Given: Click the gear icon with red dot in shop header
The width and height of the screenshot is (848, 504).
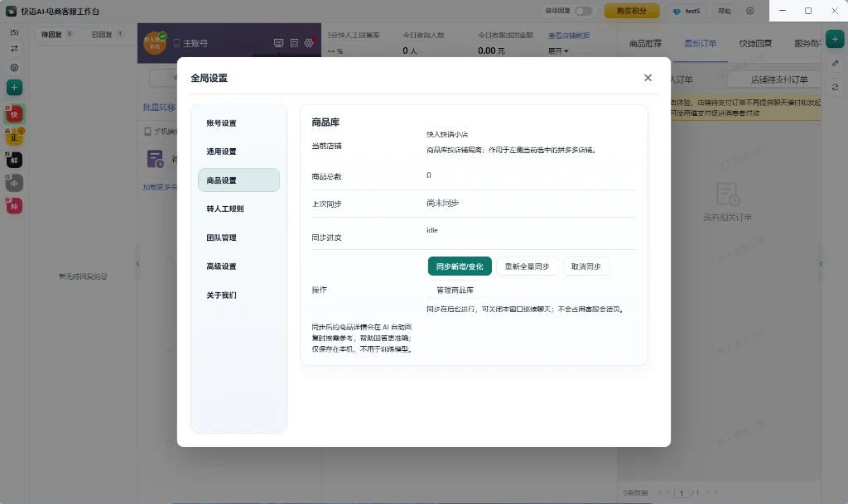Looking at the screenshot, I should [310, 43].
